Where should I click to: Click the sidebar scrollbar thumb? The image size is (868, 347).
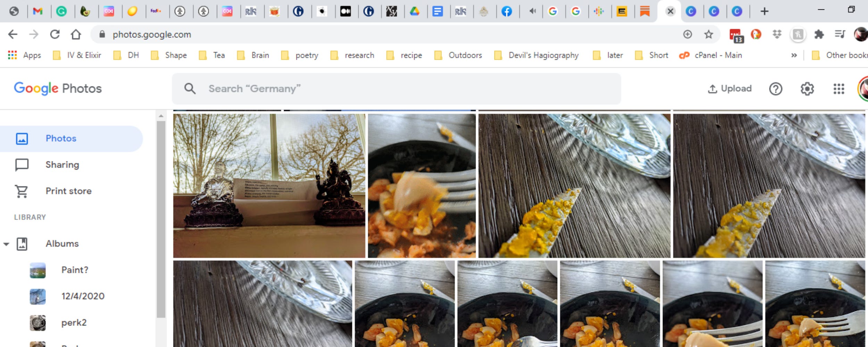(161, 219)
